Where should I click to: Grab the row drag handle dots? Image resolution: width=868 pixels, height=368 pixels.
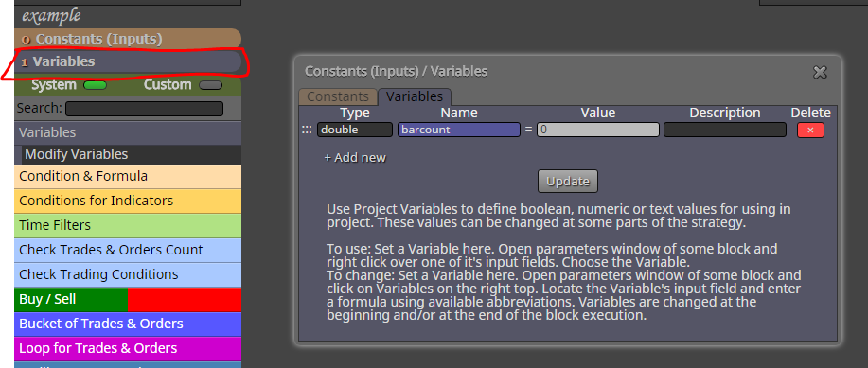point(307,130)
